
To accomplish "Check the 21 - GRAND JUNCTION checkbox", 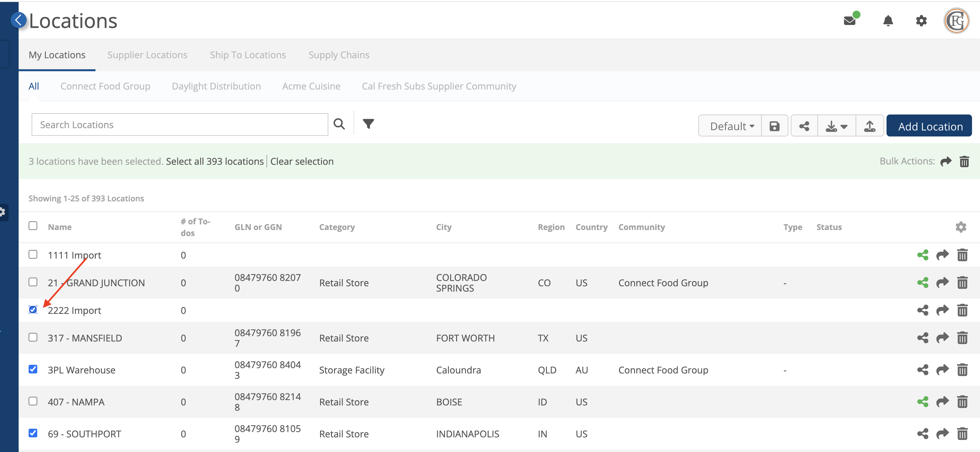I will [33, 282].
